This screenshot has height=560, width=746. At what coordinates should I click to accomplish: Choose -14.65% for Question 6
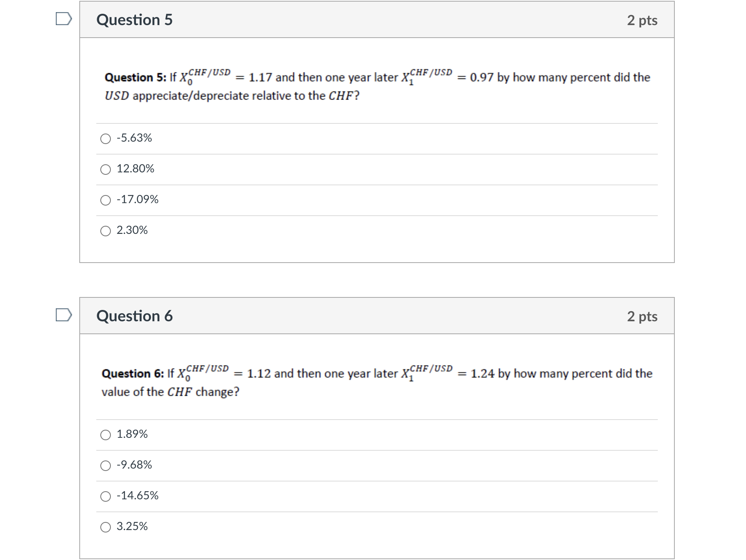click(x=105, y=496)
